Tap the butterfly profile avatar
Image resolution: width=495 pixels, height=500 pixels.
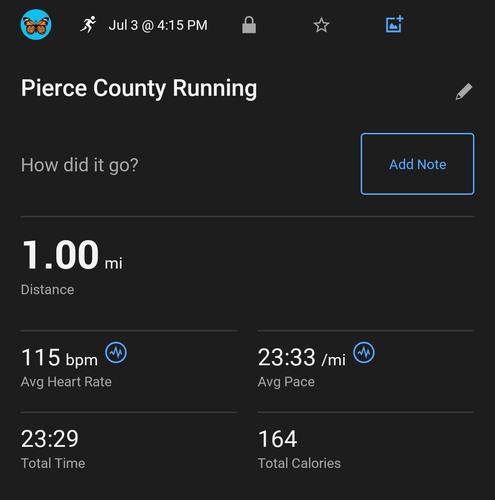coord(36,25)
